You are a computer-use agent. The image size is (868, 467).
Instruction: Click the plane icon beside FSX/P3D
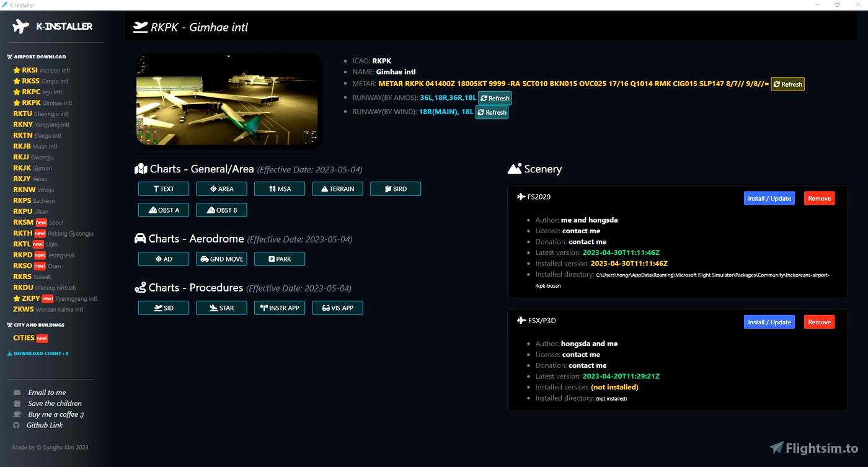pos(521,321)
